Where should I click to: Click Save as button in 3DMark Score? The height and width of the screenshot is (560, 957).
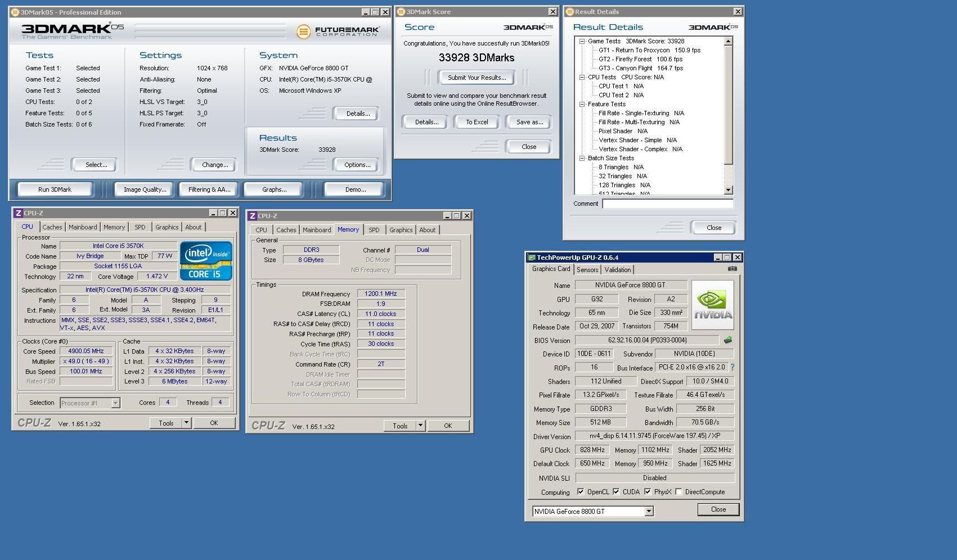coord(530,122)
